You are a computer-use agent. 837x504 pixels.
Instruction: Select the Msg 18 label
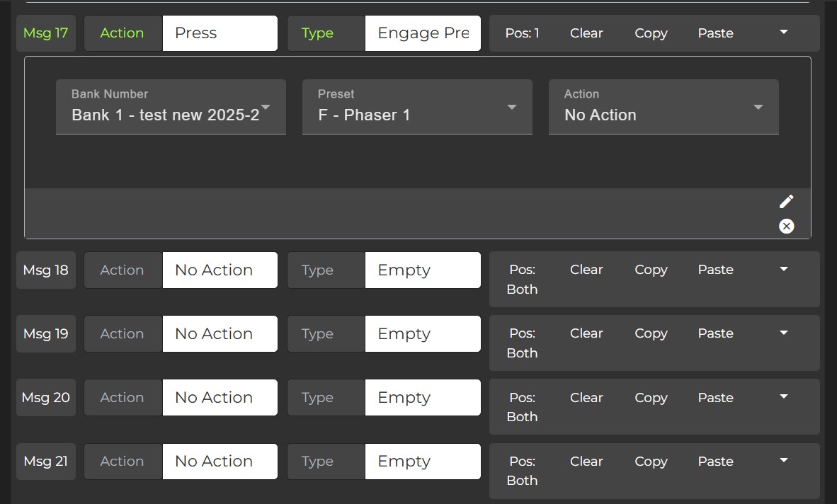[46, 270]
